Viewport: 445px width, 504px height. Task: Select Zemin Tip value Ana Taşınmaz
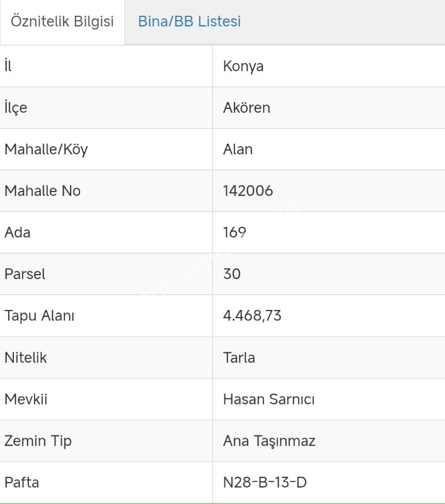pos(269,440)
